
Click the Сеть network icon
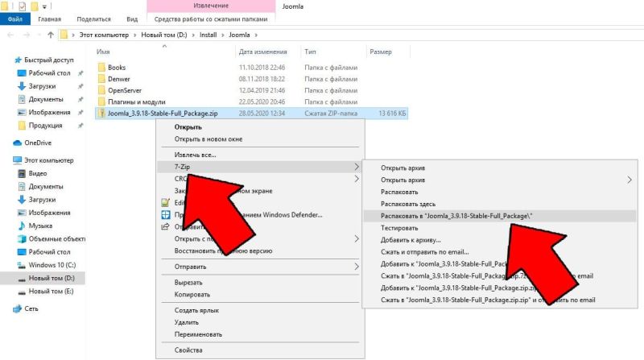tap(17, 308)
